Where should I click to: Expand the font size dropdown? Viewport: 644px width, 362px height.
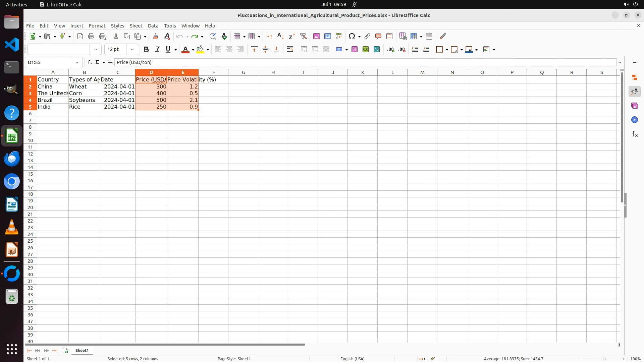[132, 50]
